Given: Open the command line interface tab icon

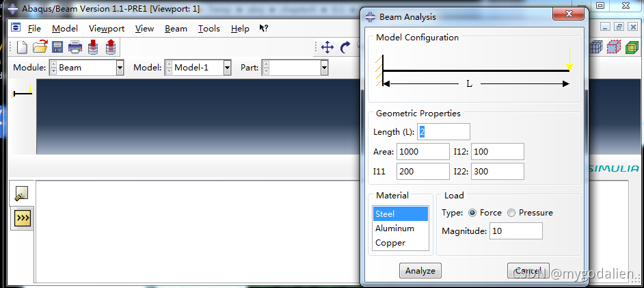Looking at the screenshot, I should [23, 218].
